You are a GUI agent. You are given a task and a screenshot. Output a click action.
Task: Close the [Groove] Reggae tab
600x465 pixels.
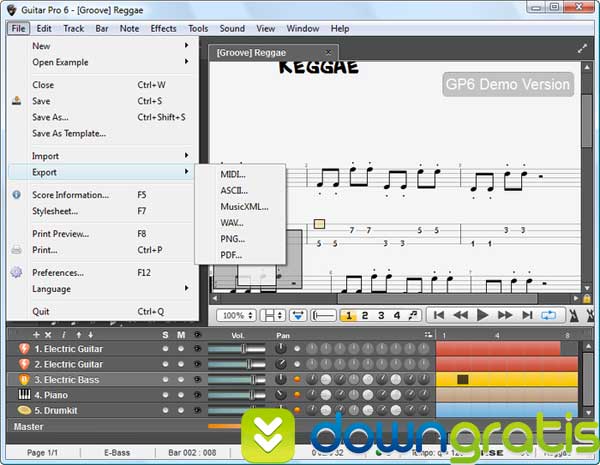pyautogui.click(x=328, y=52)
